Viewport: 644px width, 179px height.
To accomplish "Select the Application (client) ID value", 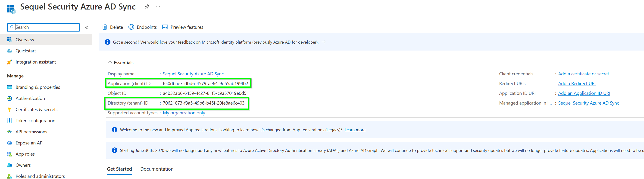I will tap(206, 84).
